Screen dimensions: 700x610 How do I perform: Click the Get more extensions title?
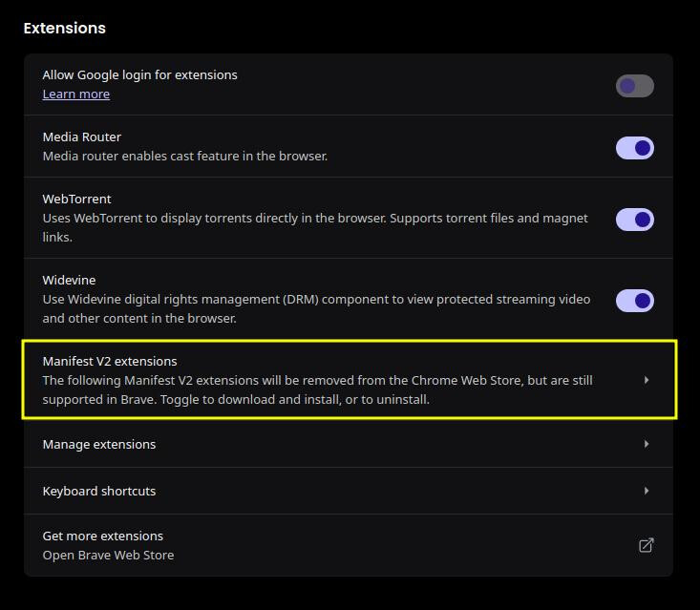(103, 536)
